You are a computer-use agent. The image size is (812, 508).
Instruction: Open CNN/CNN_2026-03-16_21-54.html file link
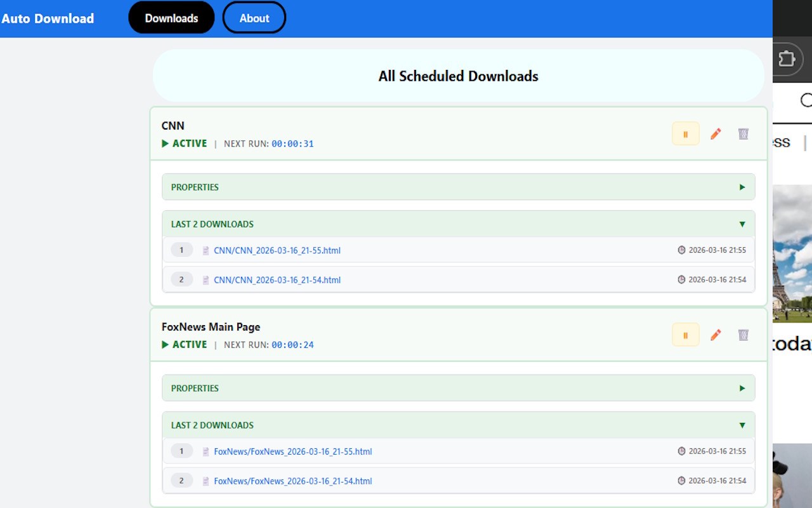pyautogui.click(x=277, y=280)
